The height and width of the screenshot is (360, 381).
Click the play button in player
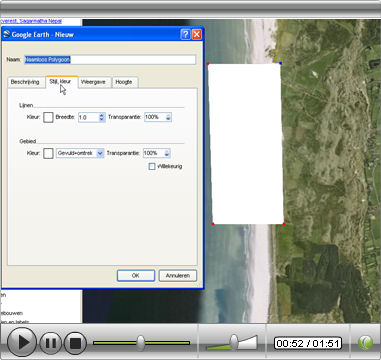[22, 342]
